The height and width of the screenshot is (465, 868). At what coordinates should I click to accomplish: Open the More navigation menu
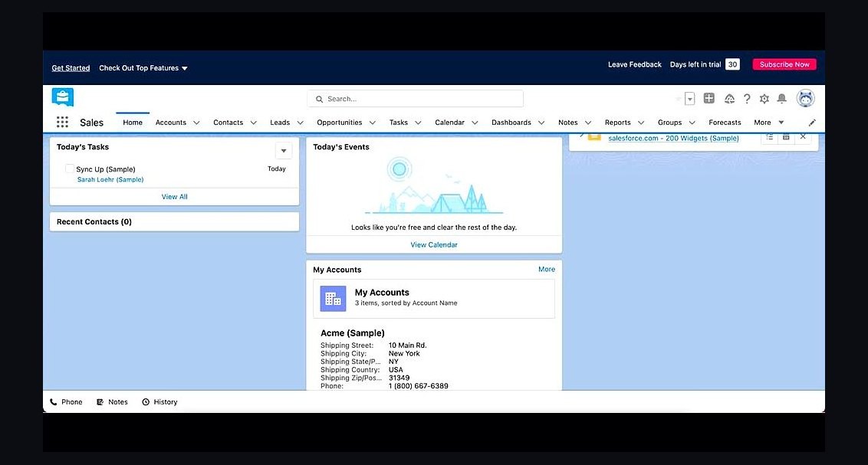tap(768, 123)
